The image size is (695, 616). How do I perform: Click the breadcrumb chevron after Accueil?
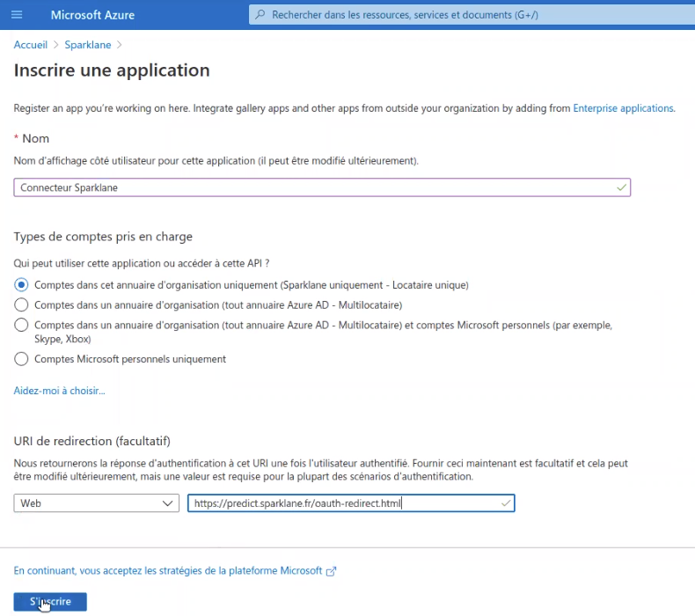click(55, 45)
